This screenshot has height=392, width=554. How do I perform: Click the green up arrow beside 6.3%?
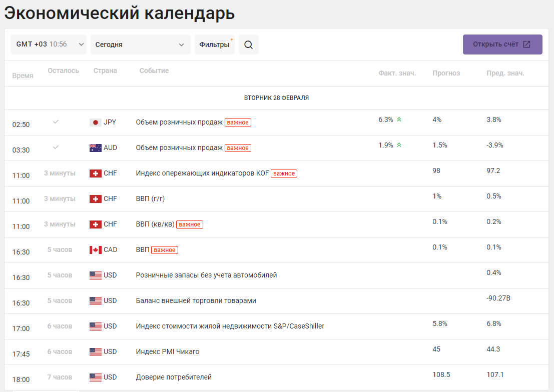point(399,119)
